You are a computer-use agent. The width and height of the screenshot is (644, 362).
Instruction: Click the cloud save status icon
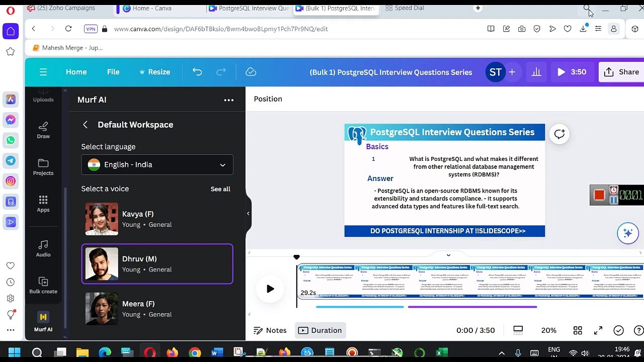coord(251,72)
